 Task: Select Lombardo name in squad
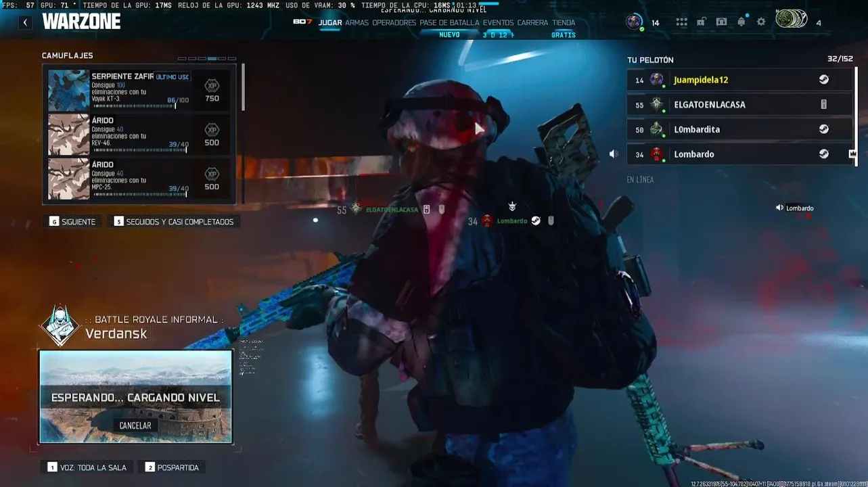tap(694, 154)
